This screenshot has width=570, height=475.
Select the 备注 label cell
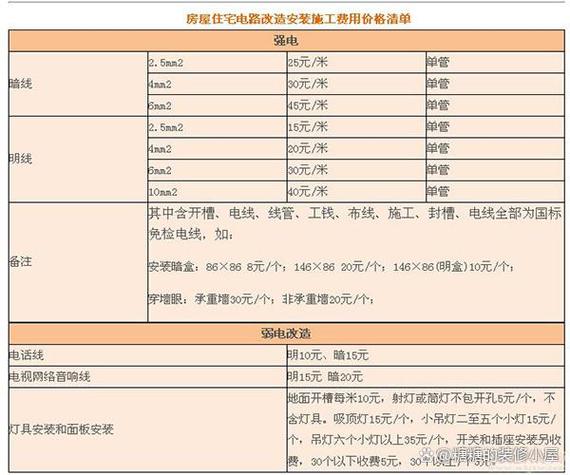pyautogui.click(x=78, y=262)
